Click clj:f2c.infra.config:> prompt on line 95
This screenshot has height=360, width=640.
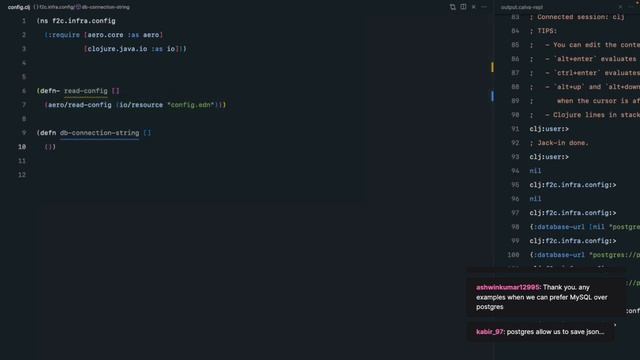(x=573, y=185)
